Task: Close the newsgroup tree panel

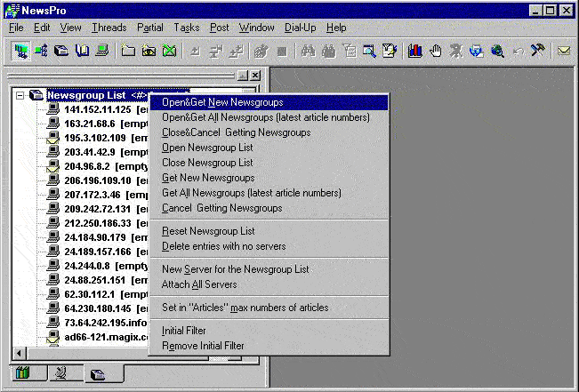Action: pyautogui.click(x=255, y=76)
